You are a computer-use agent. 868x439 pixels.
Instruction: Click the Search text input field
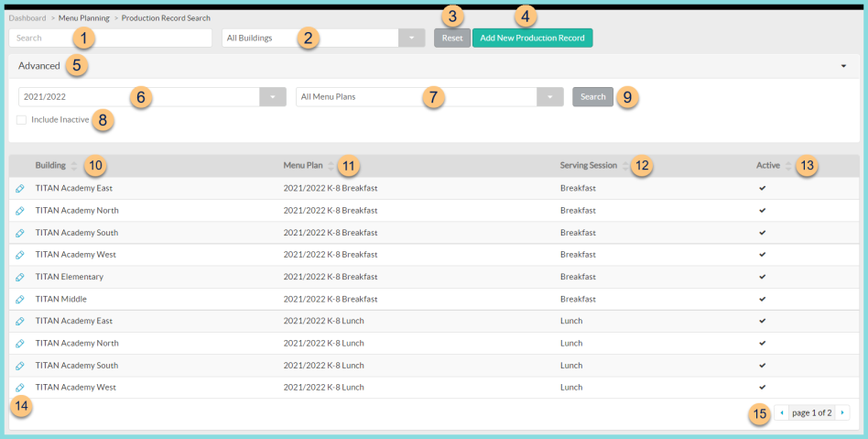click(x=110, y=38)
